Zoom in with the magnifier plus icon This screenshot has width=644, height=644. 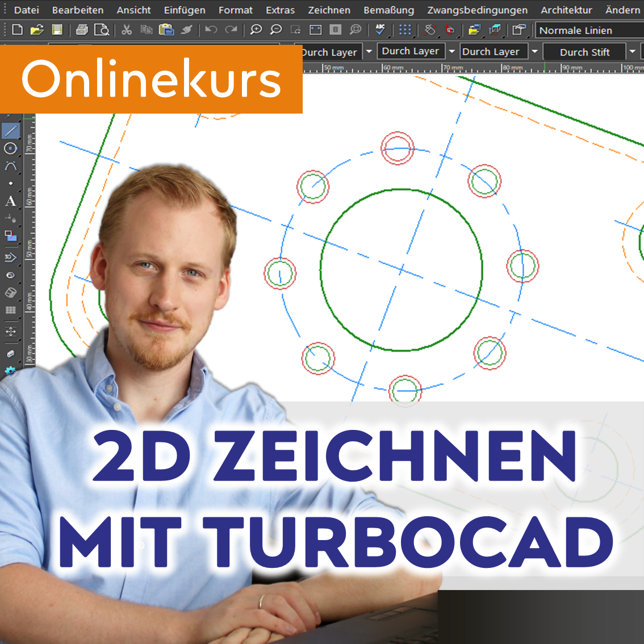pyautogui.click(x=256, y=30)
